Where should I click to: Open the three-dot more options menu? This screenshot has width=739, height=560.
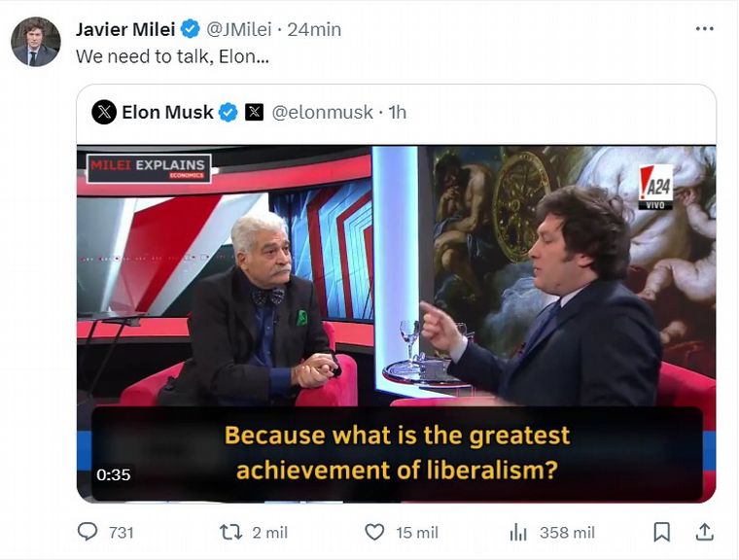pos(705,29)
